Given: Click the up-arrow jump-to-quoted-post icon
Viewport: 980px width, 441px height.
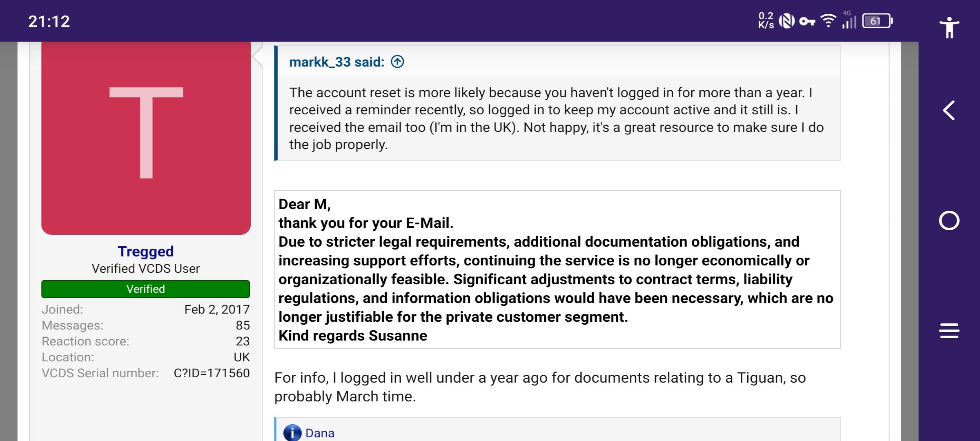Looking at the screenshot, I should [397, 62].
